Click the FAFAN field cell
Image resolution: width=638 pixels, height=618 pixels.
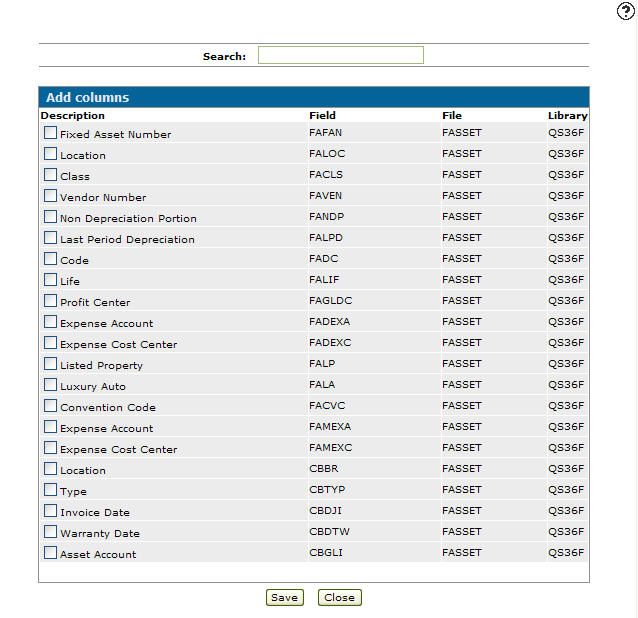(x=326, y=133)
